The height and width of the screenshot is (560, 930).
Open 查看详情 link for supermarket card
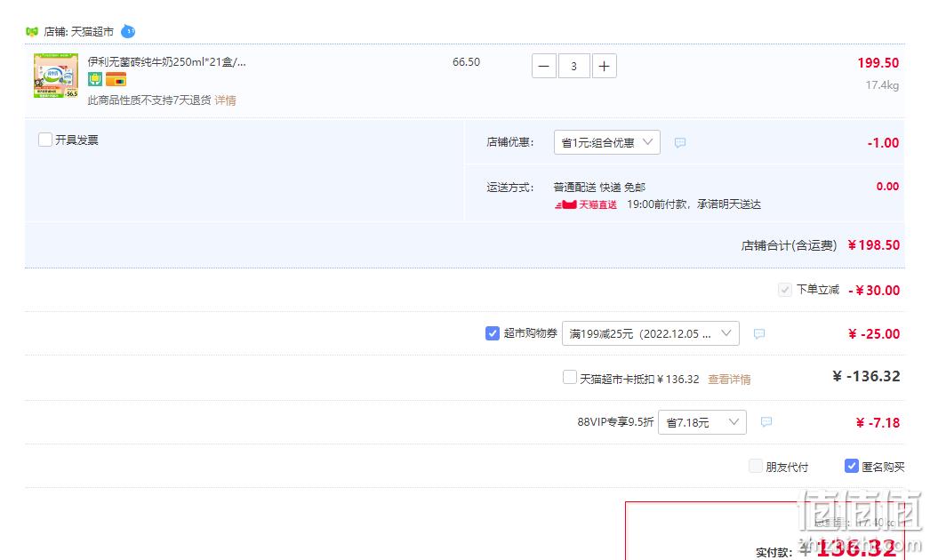[729, 379]
